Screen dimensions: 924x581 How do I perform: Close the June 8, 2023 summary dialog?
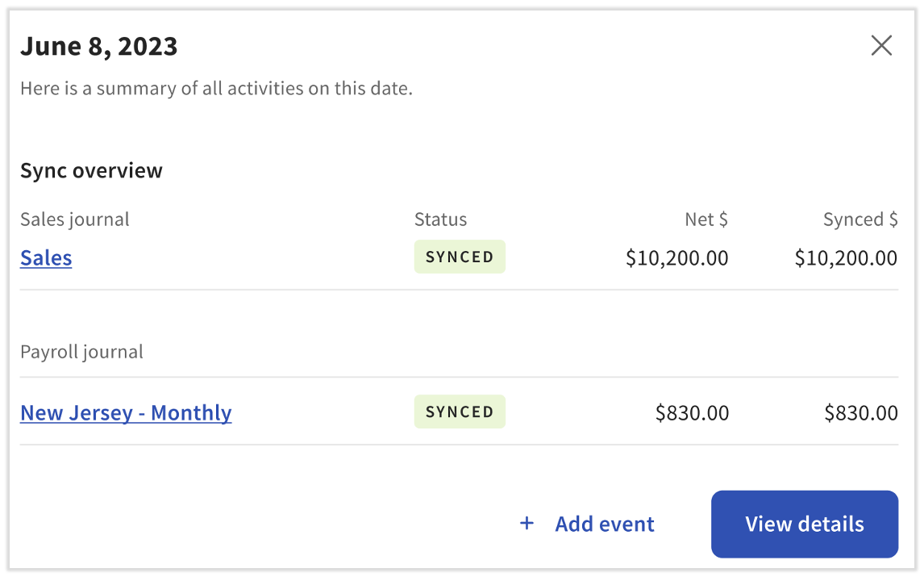(881, 46)
